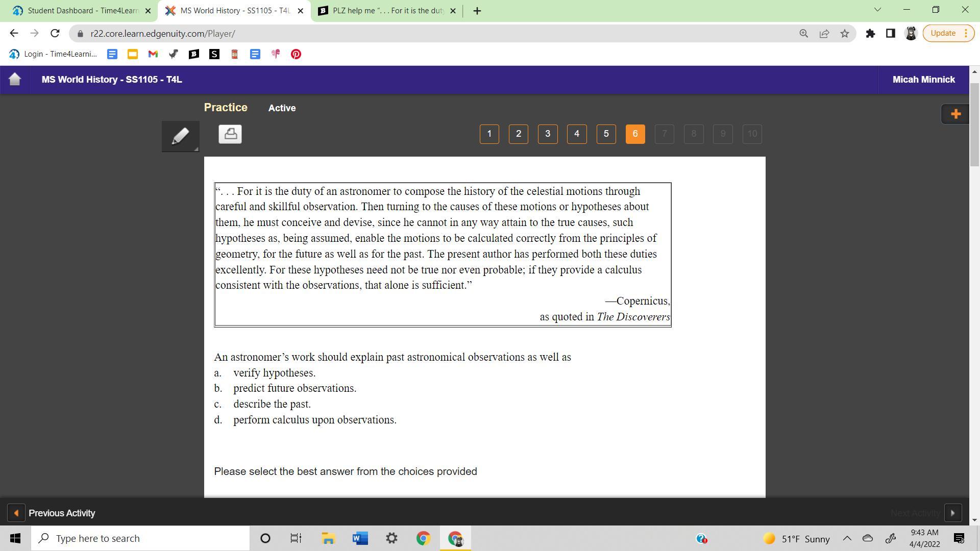Jump to question 1

[x=489, y=134]
